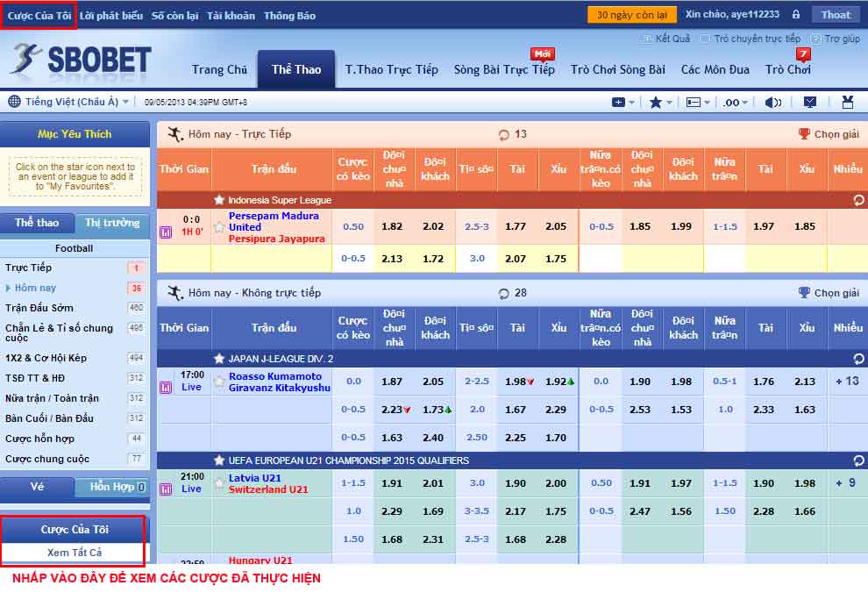Toggle favourite star for Persepam Madura United match
This screenshot has height=614, width=868.
[x=220, y=227]
